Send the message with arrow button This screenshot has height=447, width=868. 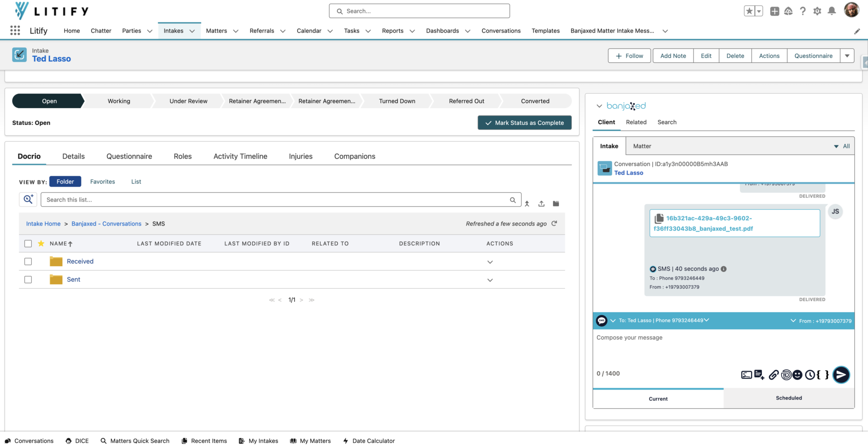[841, 375]
